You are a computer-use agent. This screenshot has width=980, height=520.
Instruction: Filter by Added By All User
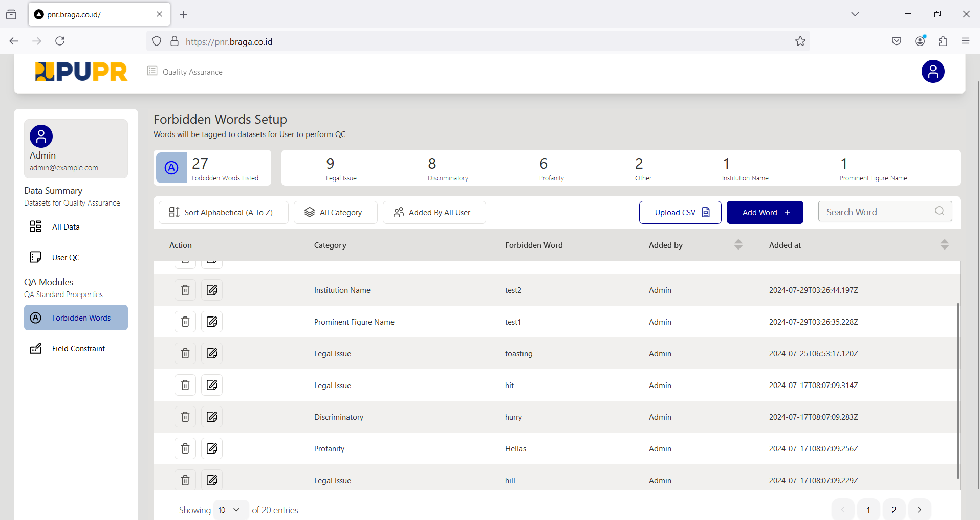click(434, 212)
